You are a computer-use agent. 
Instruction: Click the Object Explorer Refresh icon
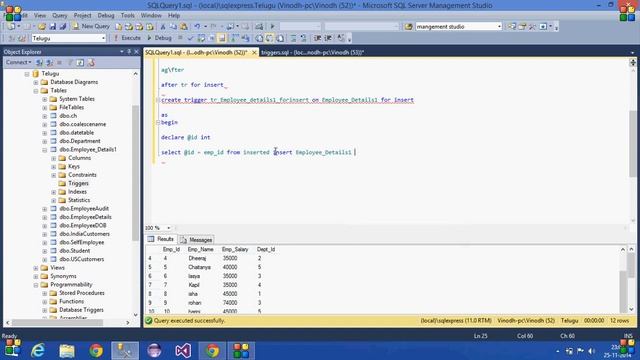80,62
